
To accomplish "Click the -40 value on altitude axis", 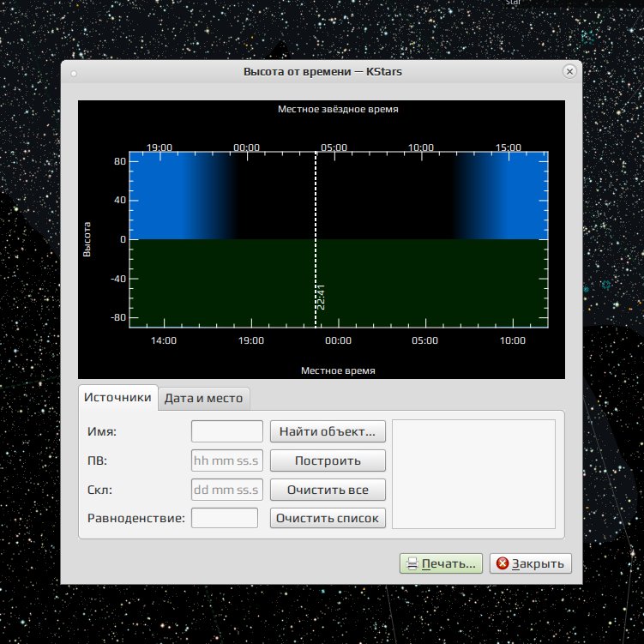I will (x=118, y=279).
